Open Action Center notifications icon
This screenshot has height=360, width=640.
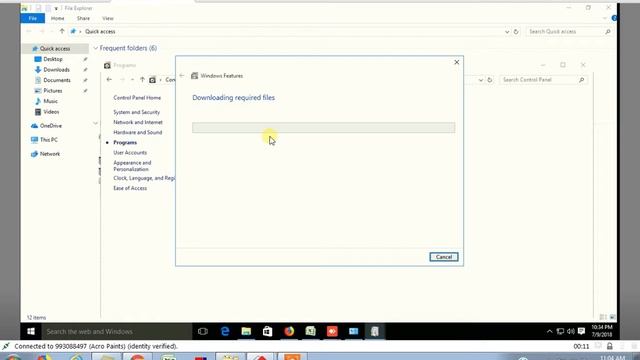click(581, 331)
